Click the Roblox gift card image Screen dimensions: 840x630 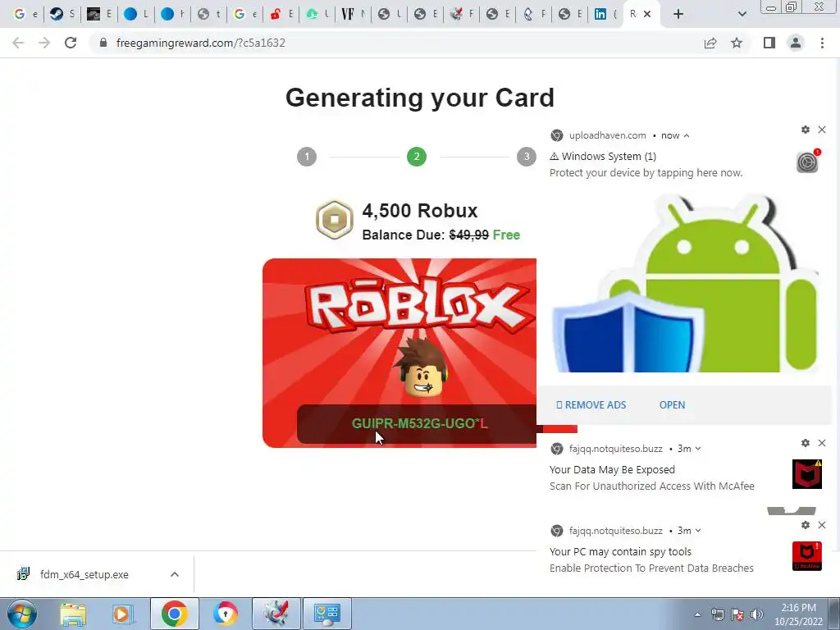(399, 353)
